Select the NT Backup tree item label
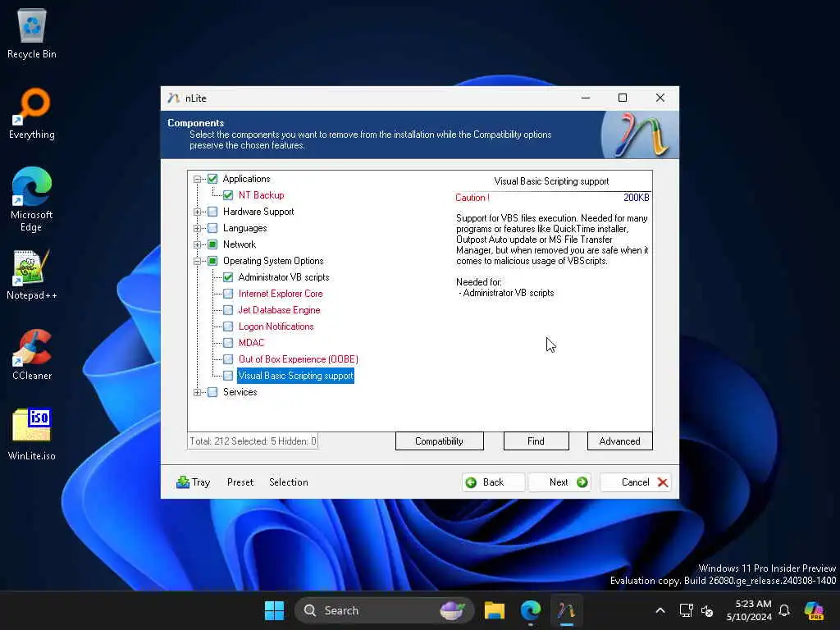Screen dimensions: 840x630 pyautogui.click(x=261, y=195)
